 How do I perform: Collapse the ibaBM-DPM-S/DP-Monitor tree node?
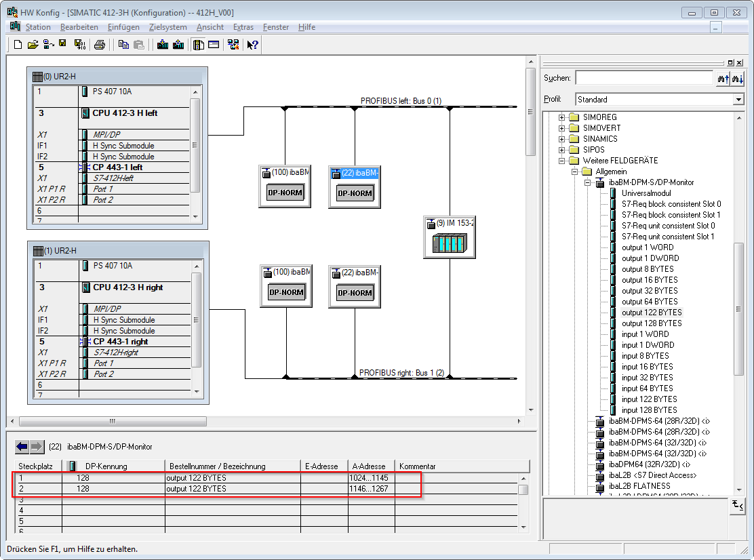tap(588, 182)
